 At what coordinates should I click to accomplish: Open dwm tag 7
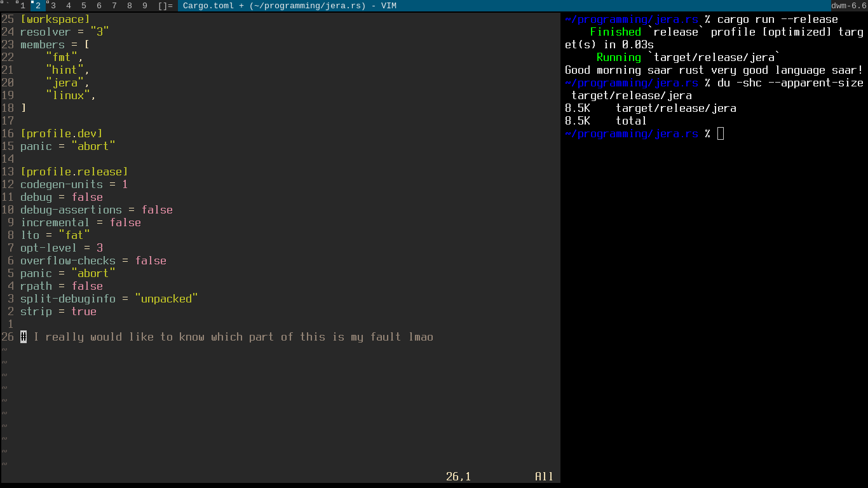click(114, 6)
